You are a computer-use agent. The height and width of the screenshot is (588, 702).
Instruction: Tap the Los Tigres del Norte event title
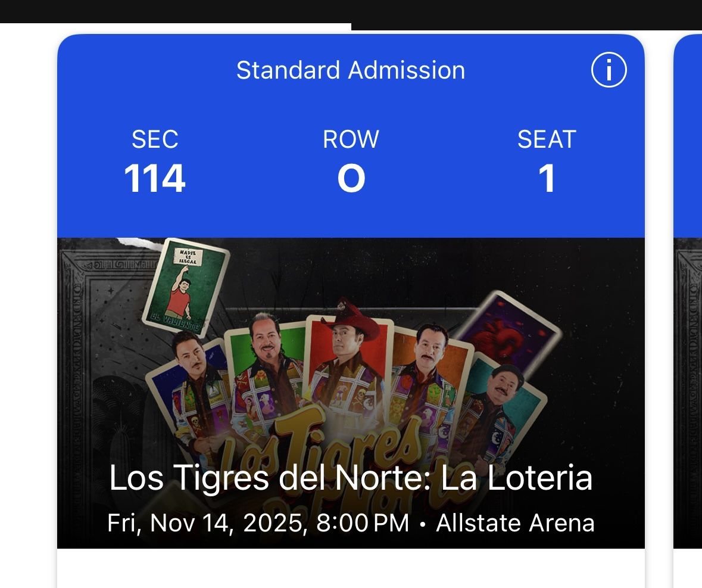pos(351,478)
